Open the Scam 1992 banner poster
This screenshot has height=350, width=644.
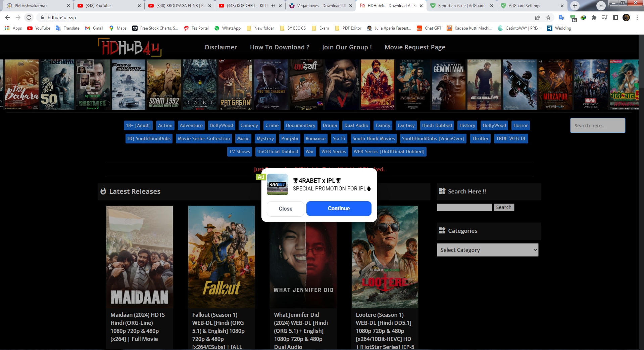(x=164, y=85)
